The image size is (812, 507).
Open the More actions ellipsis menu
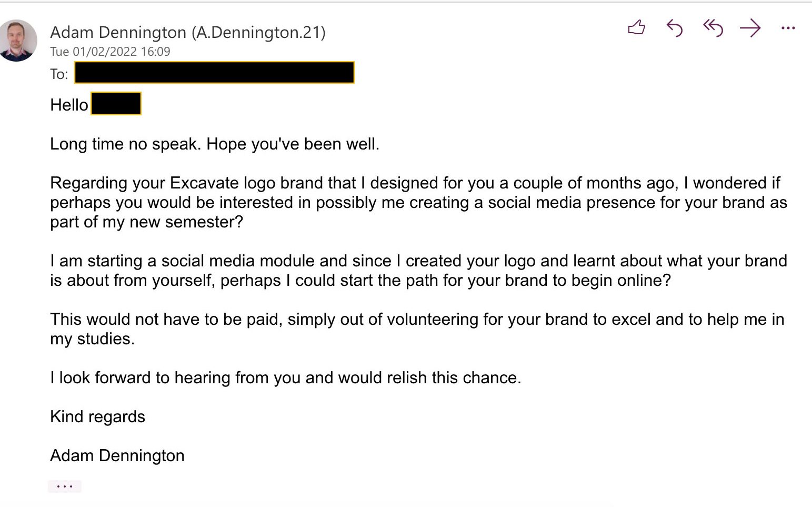[788, 27]
